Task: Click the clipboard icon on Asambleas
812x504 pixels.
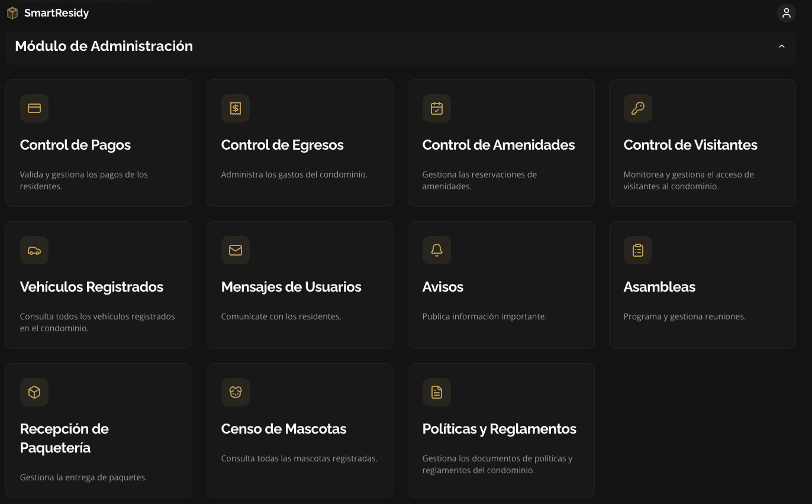Action: point(638,250)
